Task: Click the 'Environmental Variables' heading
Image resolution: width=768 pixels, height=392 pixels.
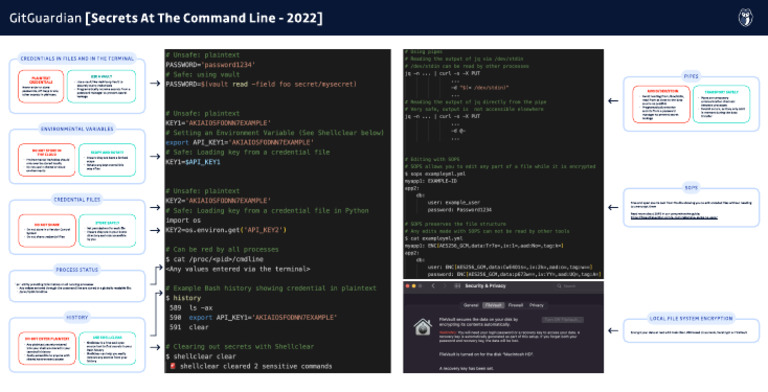Action: [x=77, y=129]
